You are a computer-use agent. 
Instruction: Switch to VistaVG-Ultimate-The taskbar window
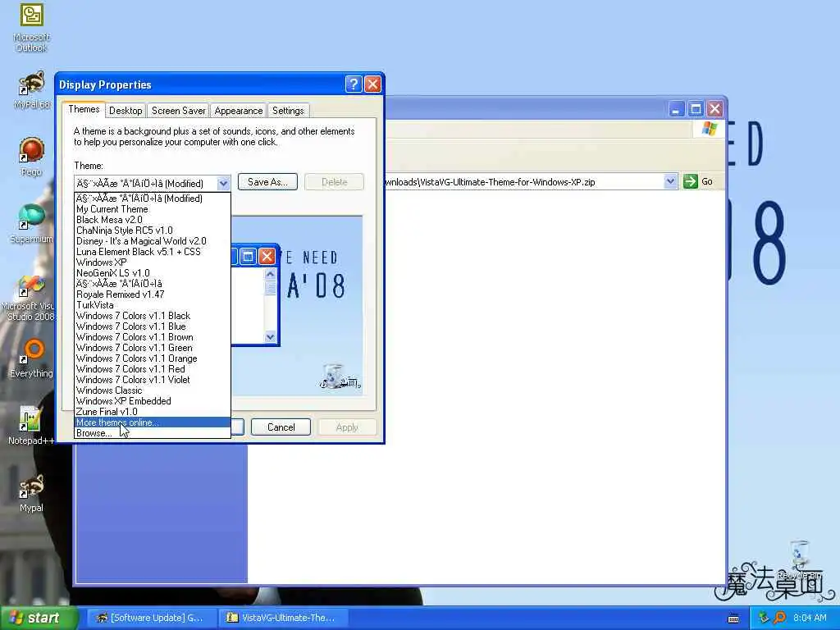284,618
